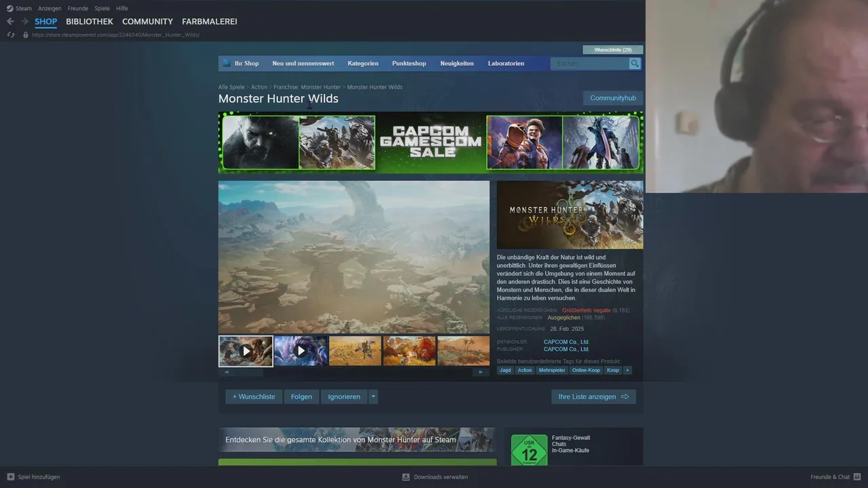Go back with the left arrow icon
Viewport: 868px width, 488px height.
point(10,22)
